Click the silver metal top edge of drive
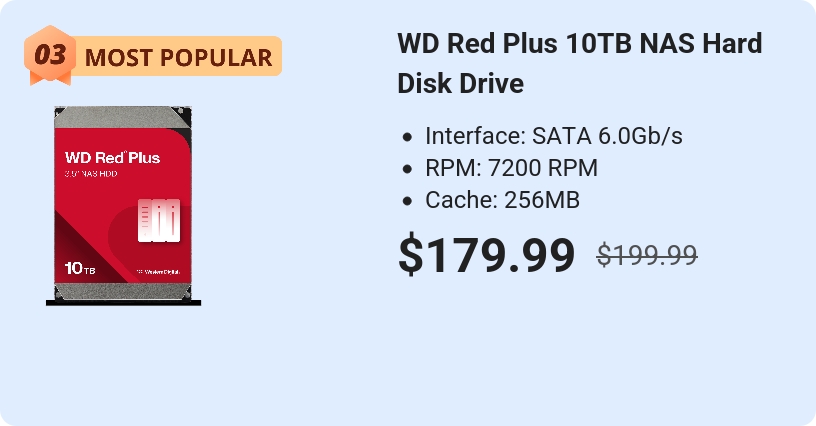 coord(124,114)
